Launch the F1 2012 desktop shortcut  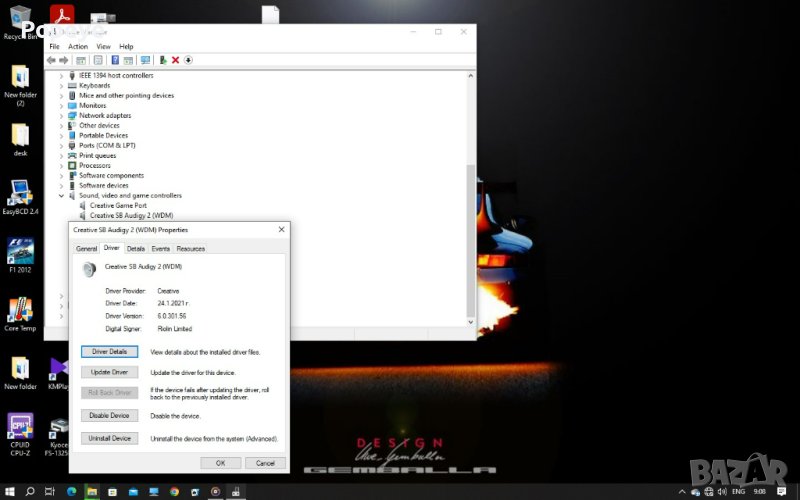[20, 254]
